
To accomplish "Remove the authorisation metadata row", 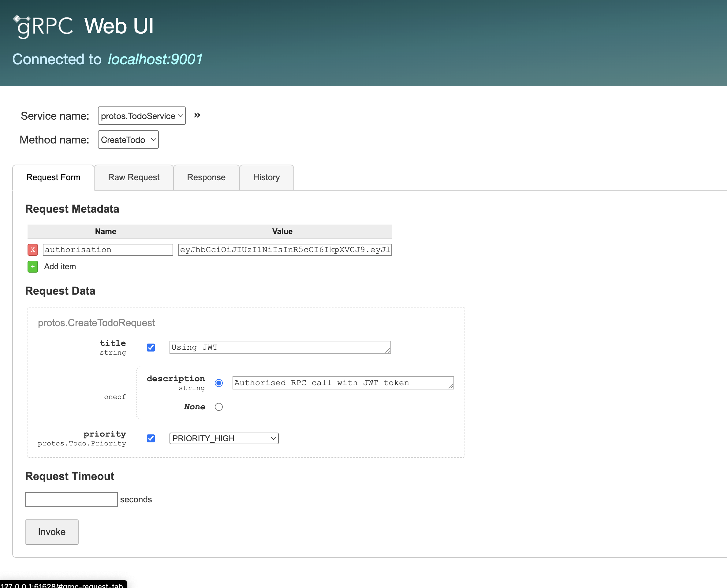I will pyautogui.click(x=32, y=250).
